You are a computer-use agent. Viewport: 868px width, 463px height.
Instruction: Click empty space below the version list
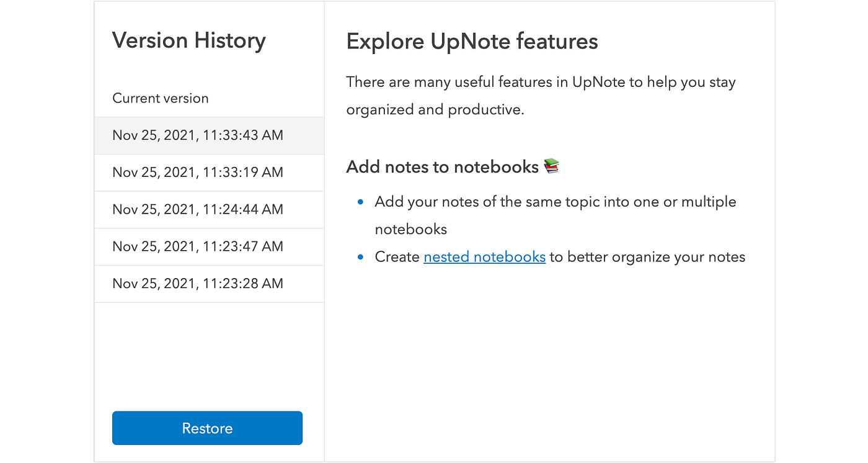click(x=208, y=354)
